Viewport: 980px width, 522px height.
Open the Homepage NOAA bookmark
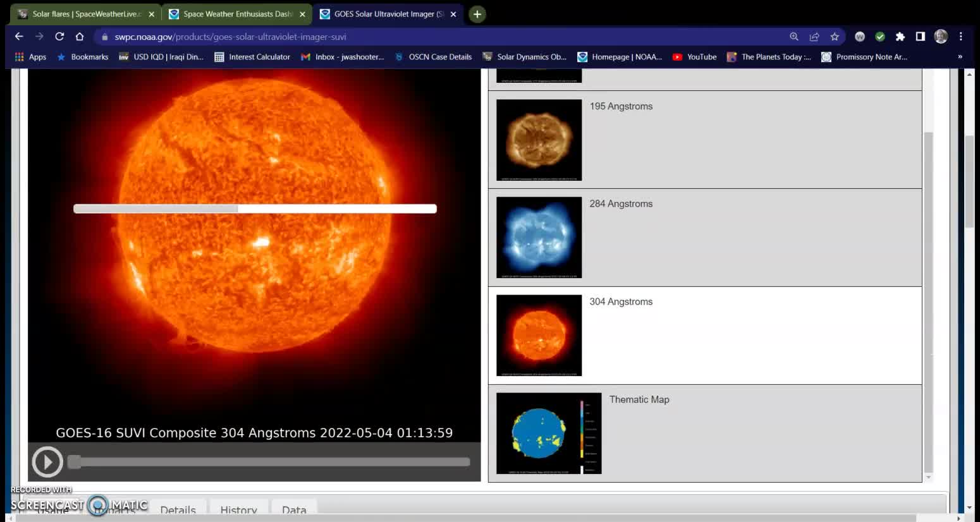[x=620, y=57]
